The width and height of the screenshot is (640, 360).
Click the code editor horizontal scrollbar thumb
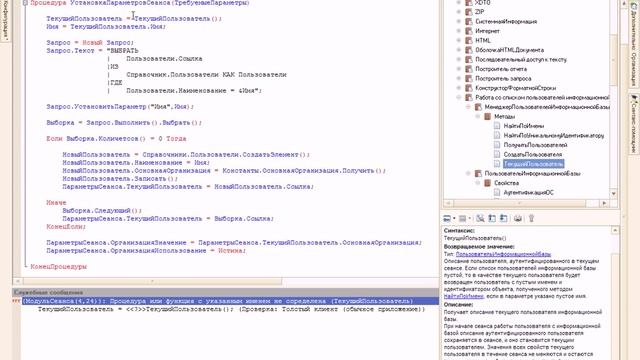click(152, 282)
